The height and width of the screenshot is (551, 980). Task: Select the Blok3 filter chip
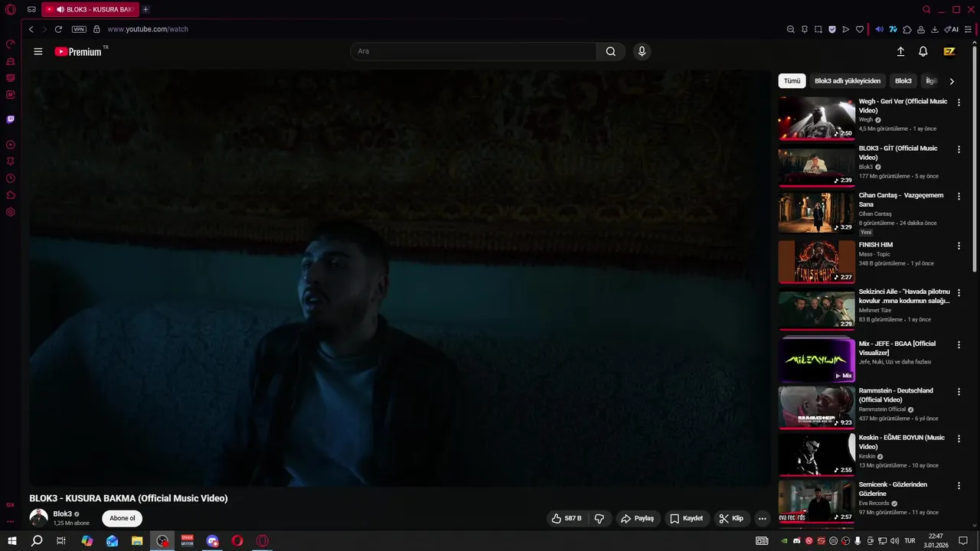coord(903,80)
